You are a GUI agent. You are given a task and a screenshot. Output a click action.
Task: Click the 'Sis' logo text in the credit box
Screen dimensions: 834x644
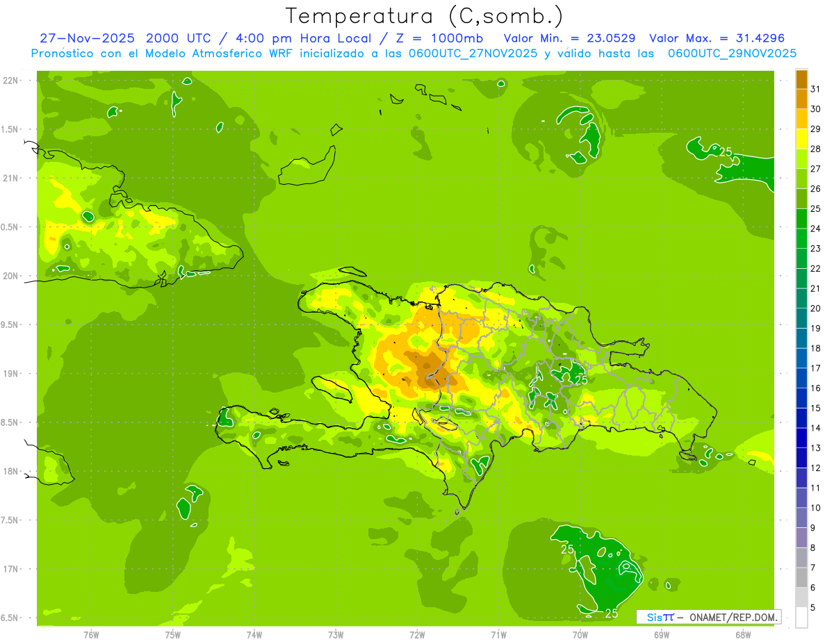point(653,617)
